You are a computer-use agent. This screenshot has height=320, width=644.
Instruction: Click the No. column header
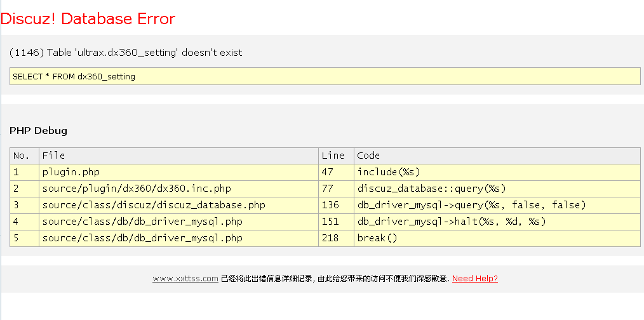pos(25,156)
